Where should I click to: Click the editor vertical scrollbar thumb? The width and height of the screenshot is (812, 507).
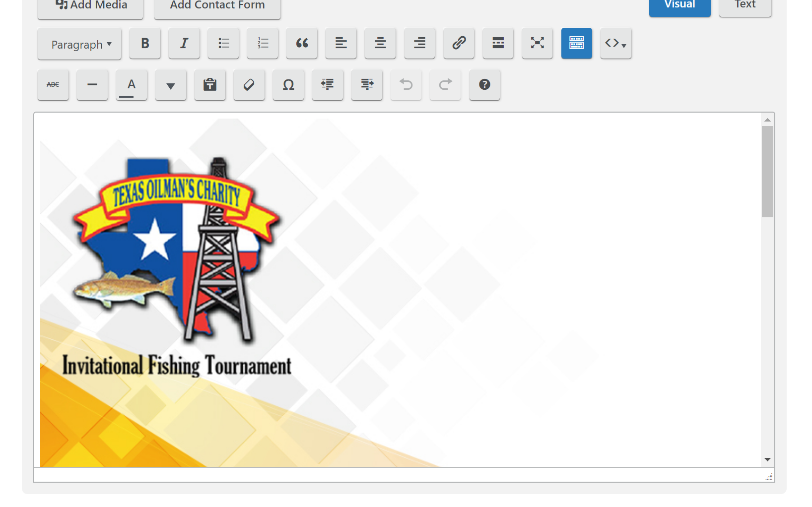pos(767,172)
